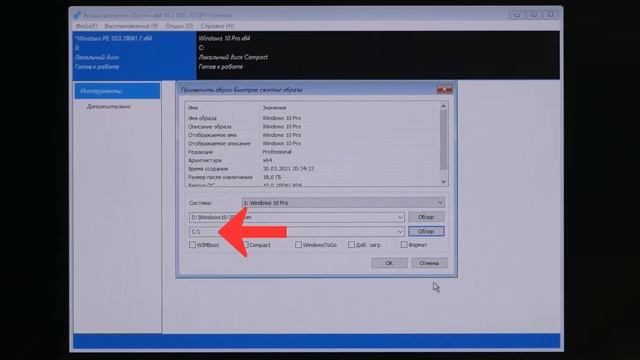Click Обзор next to the image file path
This screenshot has height=360, width=640.
pyautogui.click(x=426, y=217)
